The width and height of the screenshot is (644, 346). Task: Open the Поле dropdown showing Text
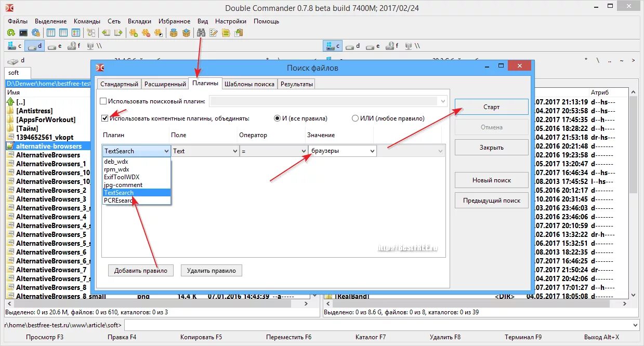(205, 151)
